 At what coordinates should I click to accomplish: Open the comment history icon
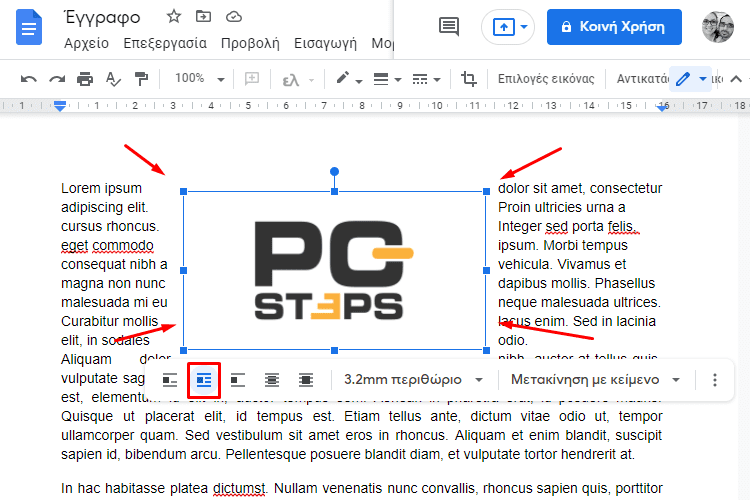449,26
